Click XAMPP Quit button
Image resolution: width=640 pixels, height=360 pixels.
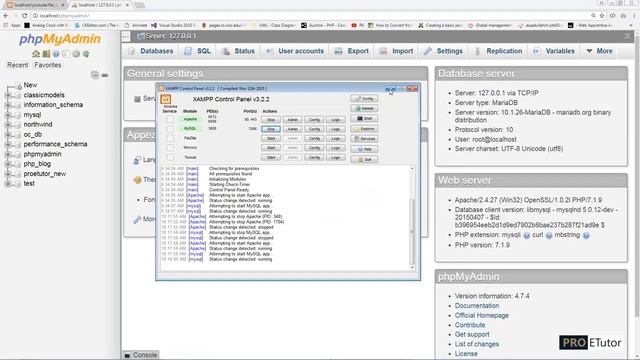pos(364,159)
